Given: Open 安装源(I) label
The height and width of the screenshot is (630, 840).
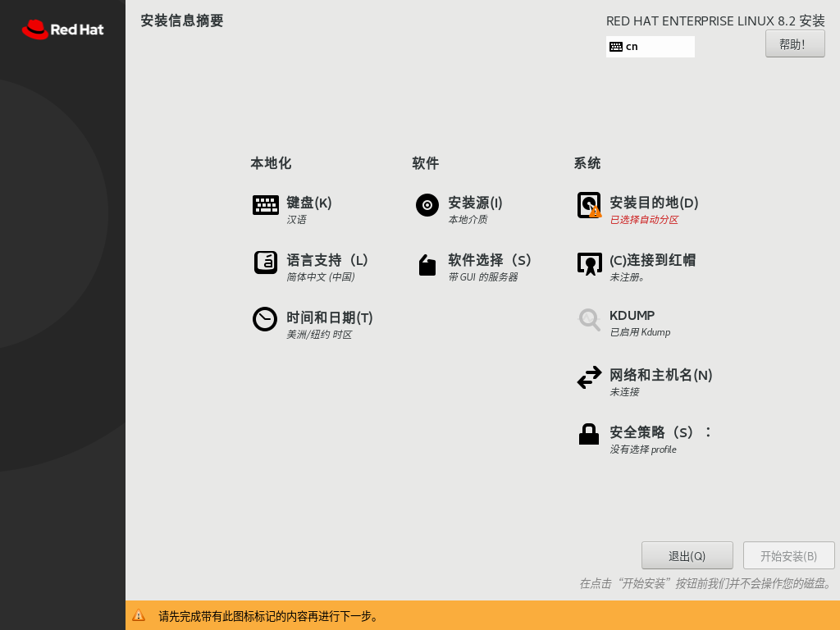Looking at the screenshot, I should [475, 203].
